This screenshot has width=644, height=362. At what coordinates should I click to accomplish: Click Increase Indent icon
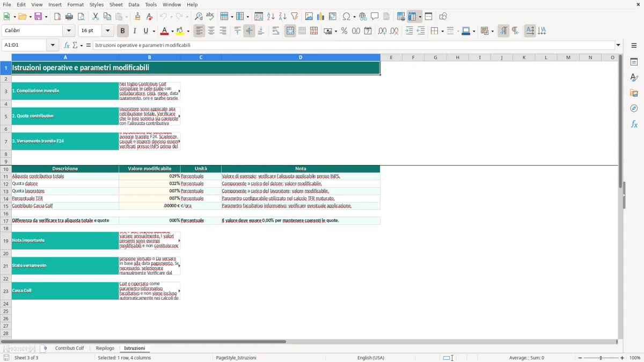pyautogui.click(x=409, y=31)
